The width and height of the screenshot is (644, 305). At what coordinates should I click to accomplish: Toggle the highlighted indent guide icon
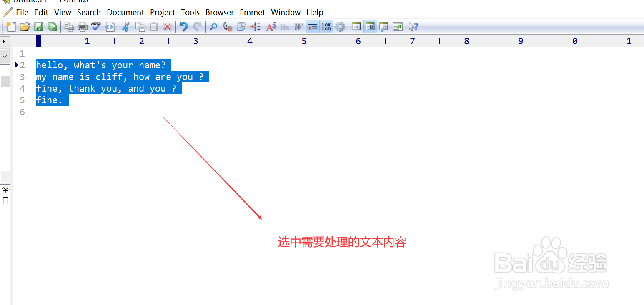(x=312, y=26)
